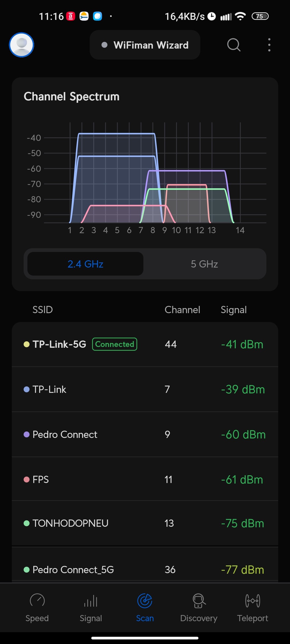Screen dimensions: 290x644
Task: Switch spectrum to 5 GHz band
Action: click(204, 264)
